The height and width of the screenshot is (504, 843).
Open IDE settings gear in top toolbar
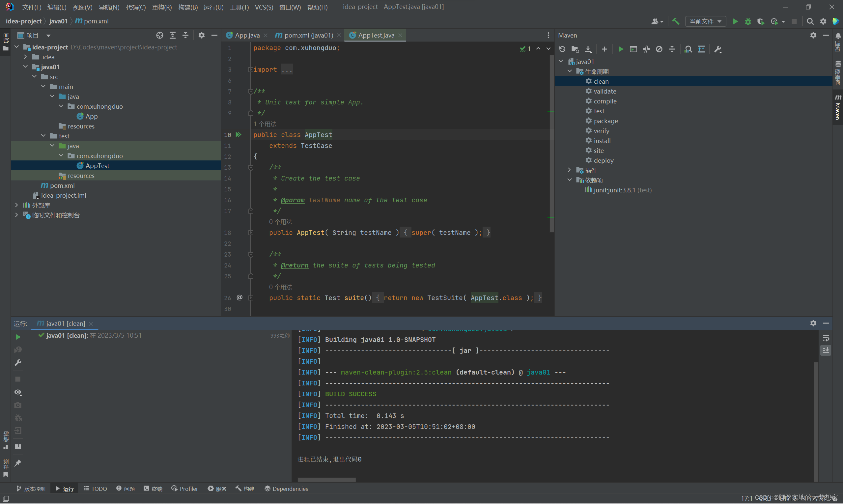click(x=823, y=21)
